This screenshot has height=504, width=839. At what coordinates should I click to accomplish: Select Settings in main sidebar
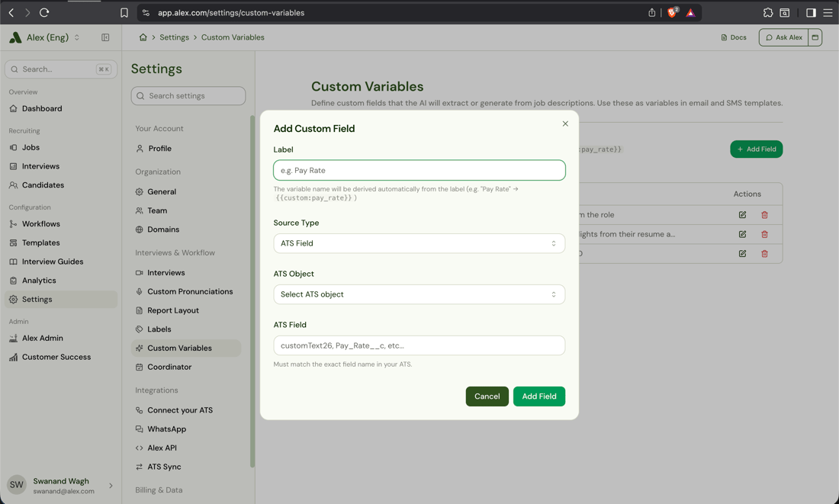point(60,300)
